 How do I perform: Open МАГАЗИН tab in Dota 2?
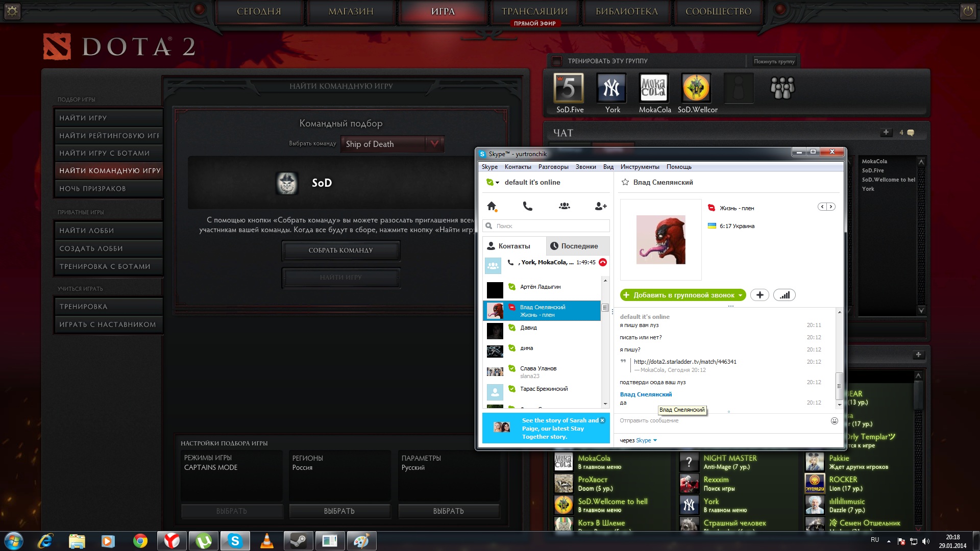351,12
